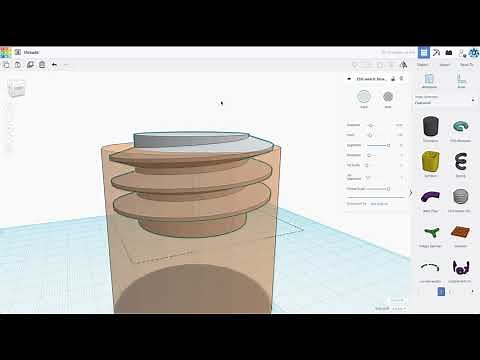Toggle the light bulb hide icon
The height and width of the screenshot is (360, 480).
pyautogui.click(x=402, y=79)
